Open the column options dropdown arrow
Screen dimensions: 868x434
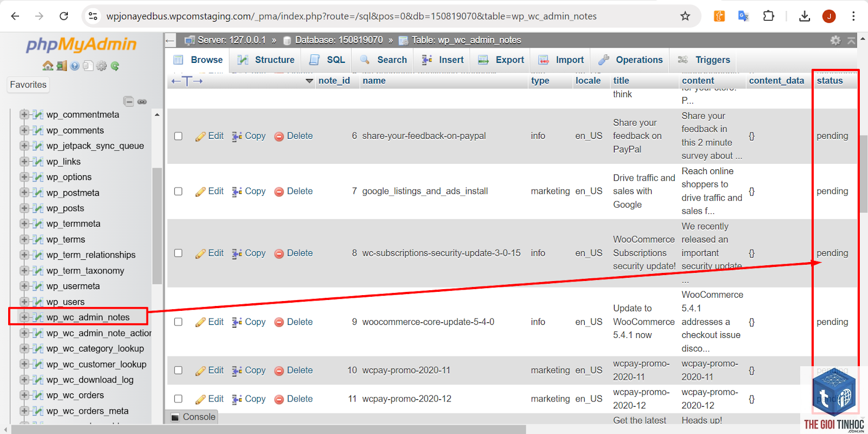[x=309, y=81]
